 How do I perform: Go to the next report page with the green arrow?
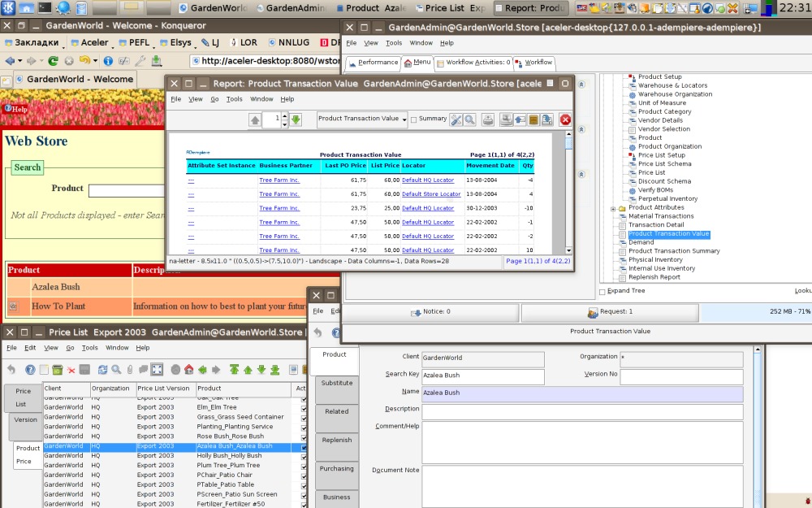pos(296,119)
